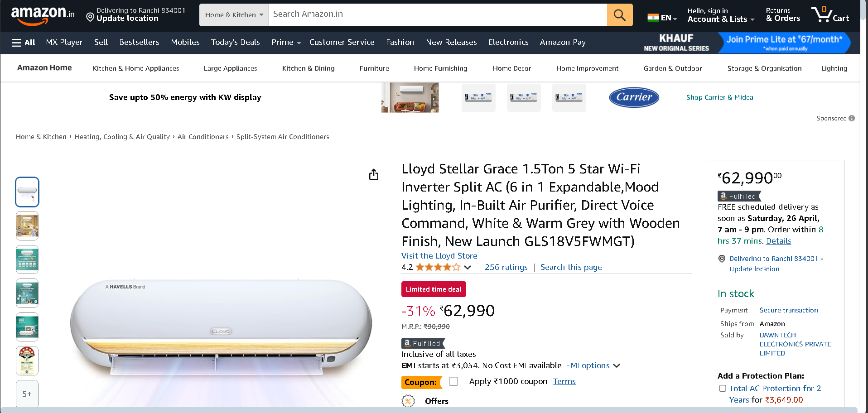868x413 pixels.
Task: Visit the Lloyd Store link
Action: click(x=439, y=256)
